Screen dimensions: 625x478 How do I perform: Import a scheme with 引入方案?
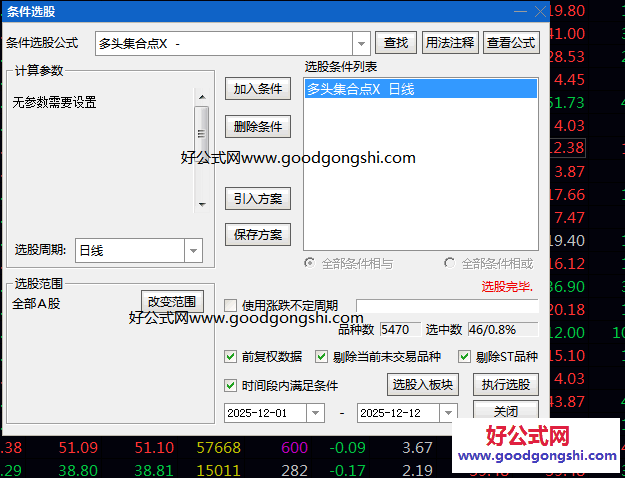tap(258, 199)
